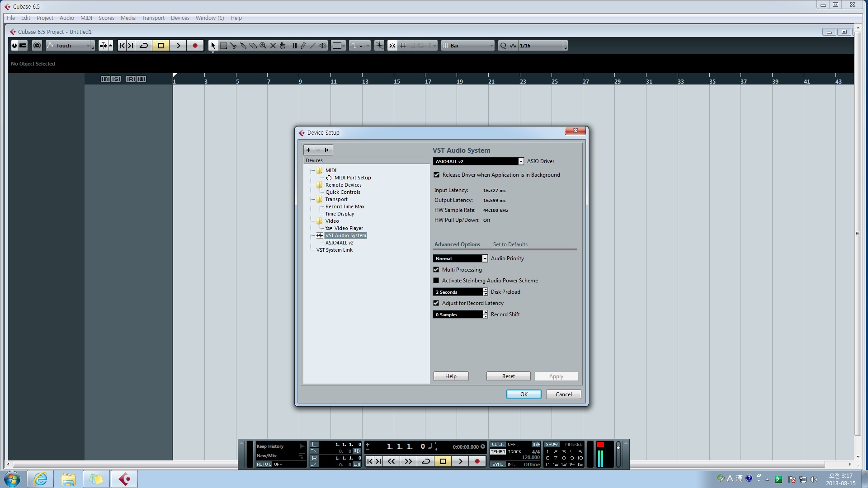This screenshot has height=488, width=868.
Task: Click transport panel output level slider
Action: point(618,454)
